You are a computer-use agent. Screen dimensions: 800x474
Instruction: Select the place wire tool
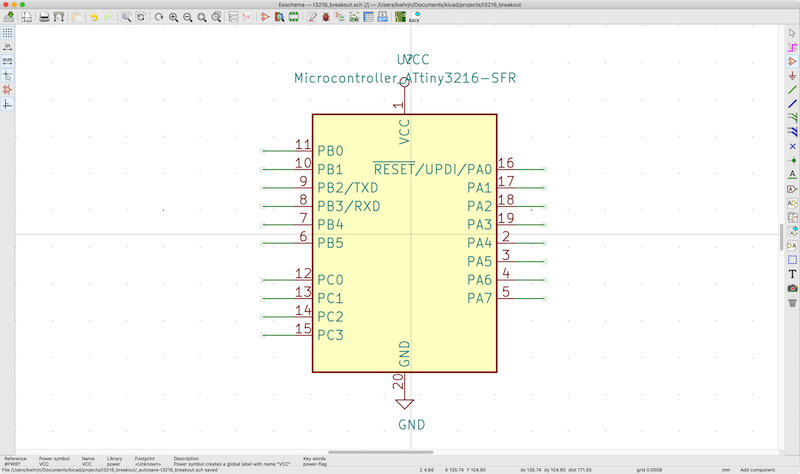coord(792,90)
